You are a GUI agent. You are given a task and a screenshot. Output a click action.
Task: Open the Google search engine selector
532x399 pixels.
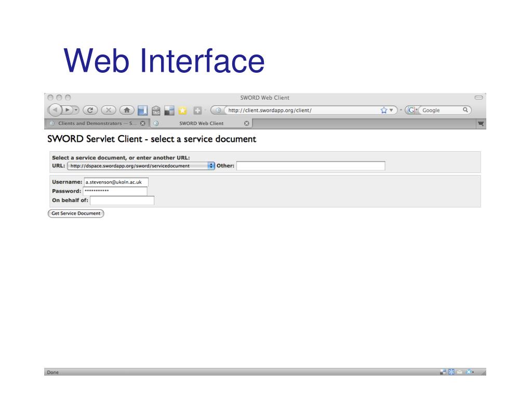click(x=412, y=110)
